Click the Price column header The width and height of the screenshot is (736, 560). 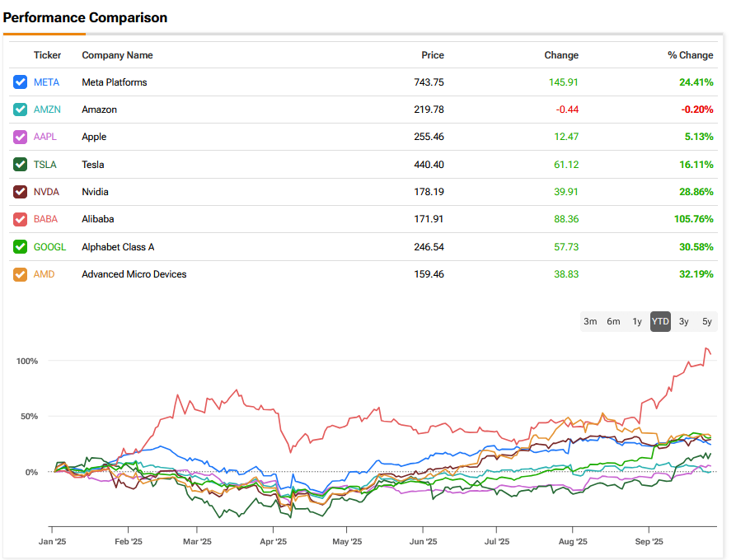(433, 55)
